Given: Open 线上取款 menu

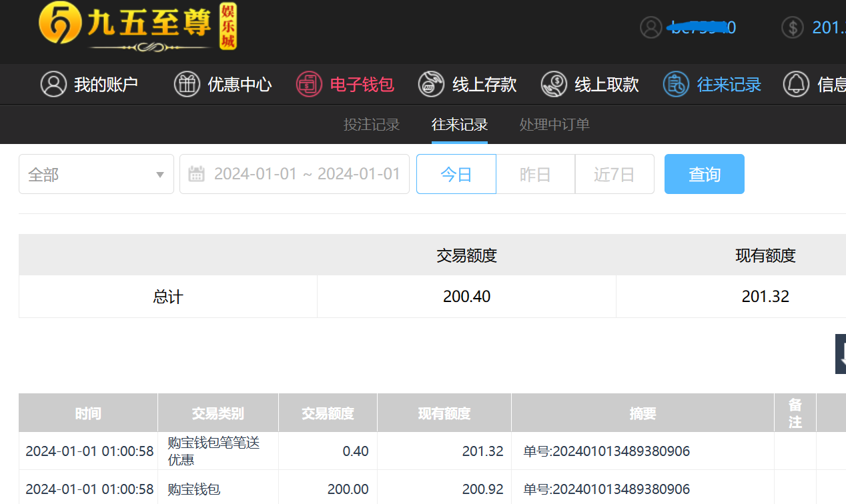Looking at the screenshot, I should 607,85.
